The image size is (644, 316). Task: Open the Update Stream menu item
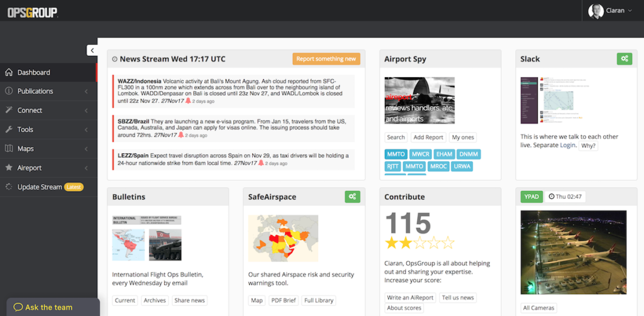40,187
